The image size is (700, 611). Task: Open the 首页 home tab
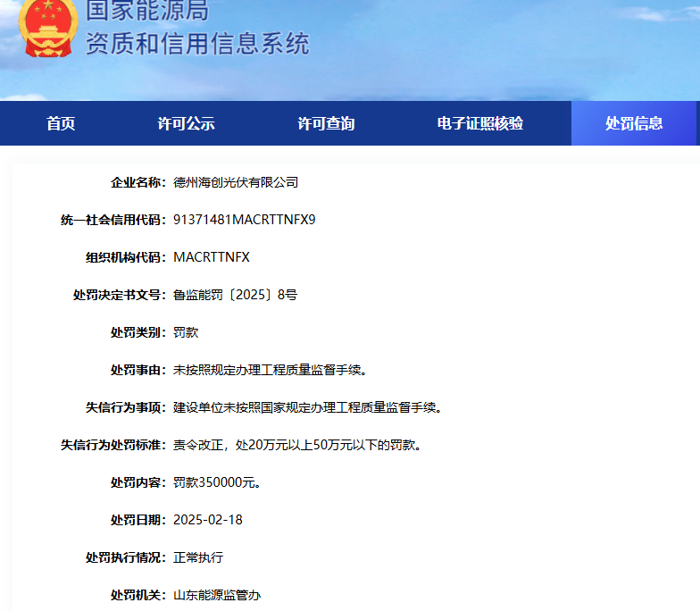pos(61,123)
